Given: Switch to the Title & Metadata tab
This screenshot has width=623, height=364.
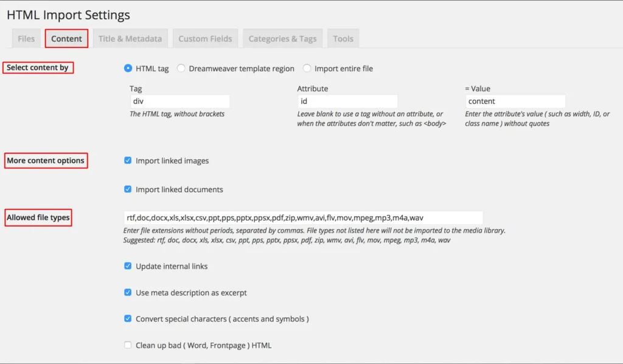Looking at the screenshot, I should click(130, 38).
